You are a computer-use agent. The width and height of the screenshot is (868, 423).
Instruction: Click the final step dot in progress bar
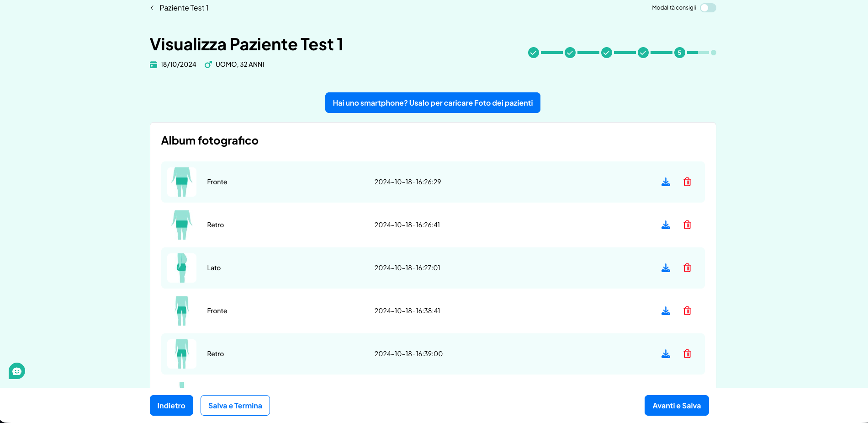[713, 53]
